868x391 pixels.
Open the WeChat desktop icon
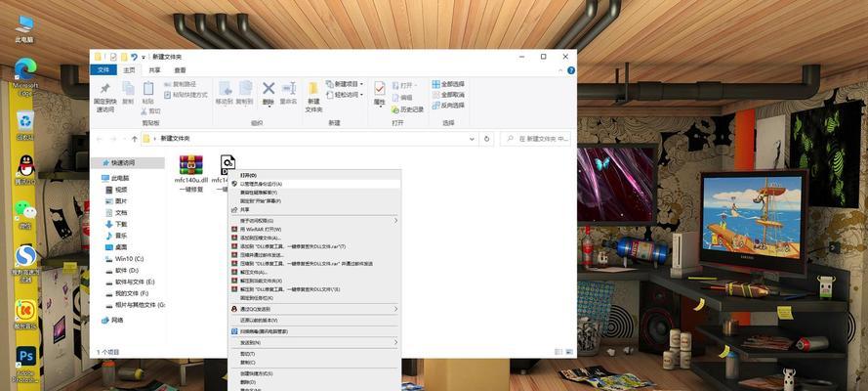click(x=25, y=215)
